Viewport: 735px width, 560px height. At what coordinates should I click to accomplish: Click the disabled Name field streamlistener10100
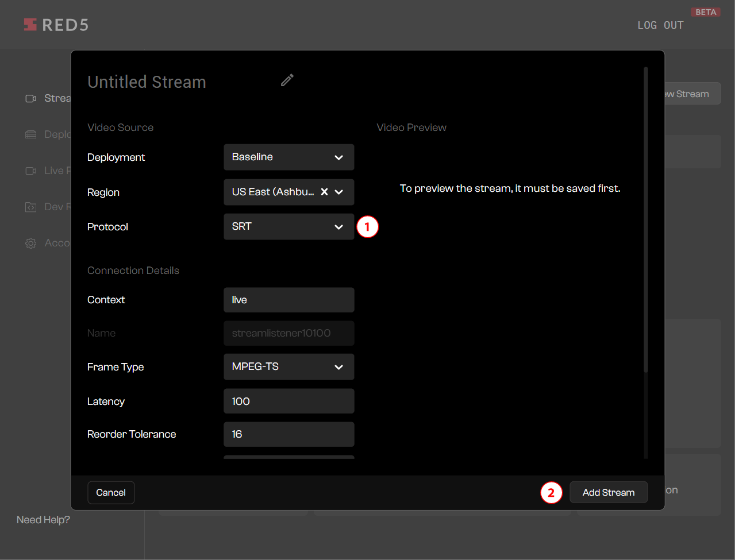point(289,333)
